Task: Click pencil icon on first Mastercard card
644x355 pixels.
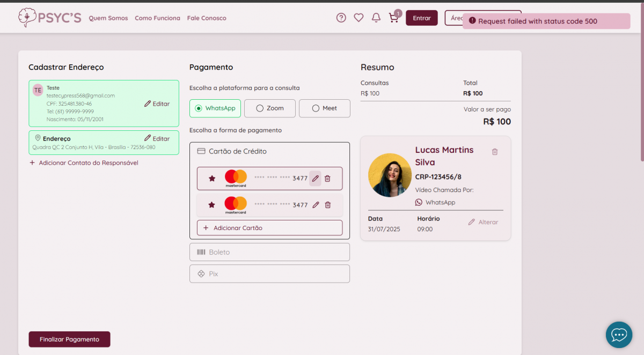Action: (315, 179)
